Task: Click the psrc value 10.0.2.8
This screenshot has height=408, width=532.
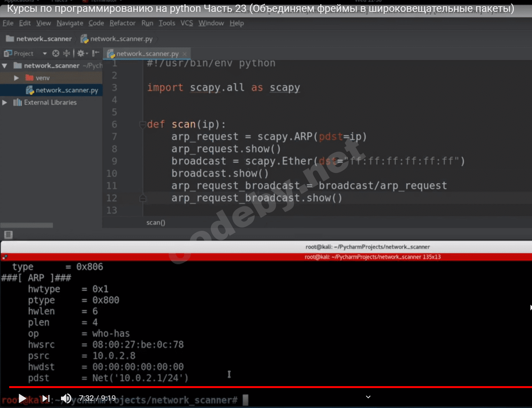Action: [114, 356]
